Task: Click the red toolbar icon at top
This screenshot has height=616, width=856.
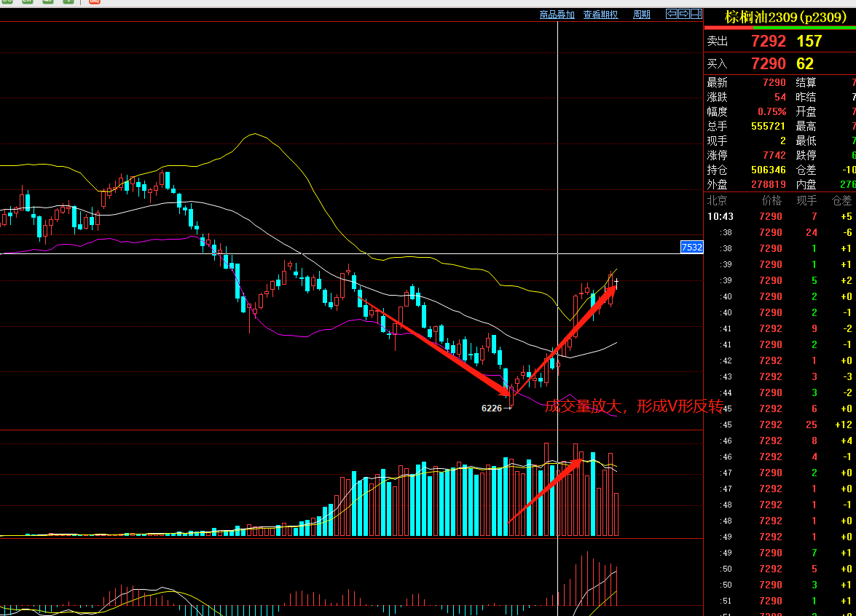Action: pos(94,2)
